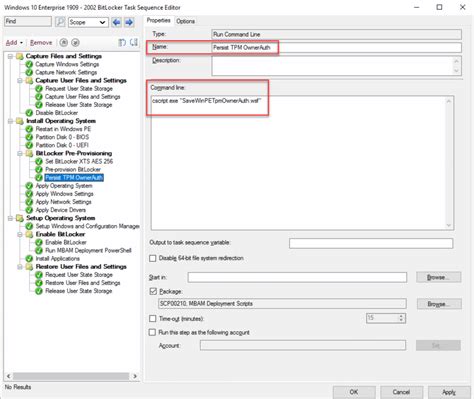This screenshot has height=399, width=474.
Task: Select the Partition Disk 0 - BIOS step
Action: [x=62, y=137]
